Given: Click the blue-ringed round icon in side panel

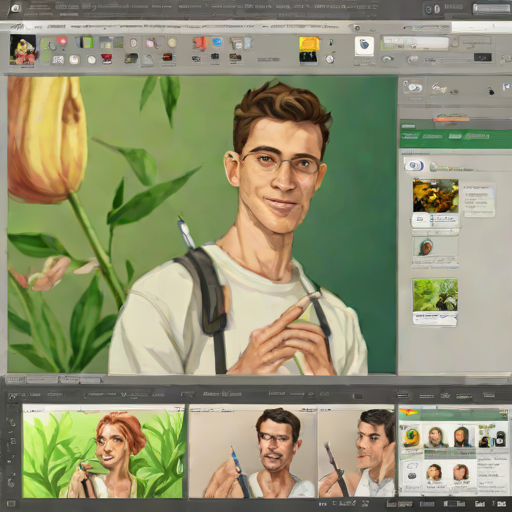Looking at the screenshot, I should point(414,165).
